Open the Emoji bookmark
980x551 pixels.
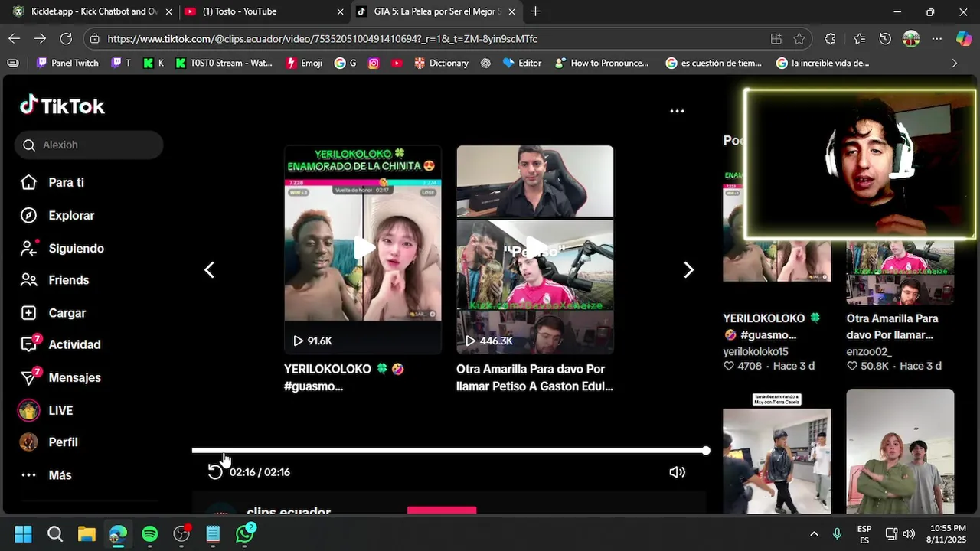(x=304, y=63)
